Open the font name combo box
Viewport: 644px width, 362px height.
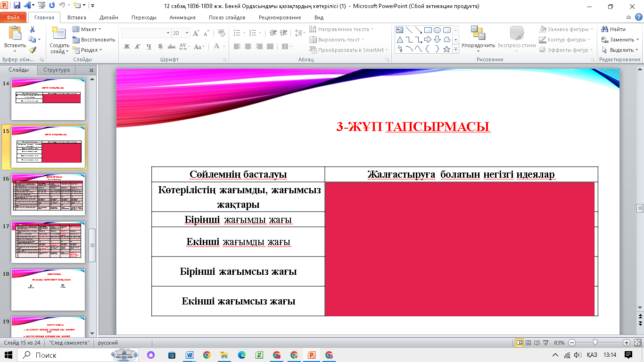click(x=146, y=33)
